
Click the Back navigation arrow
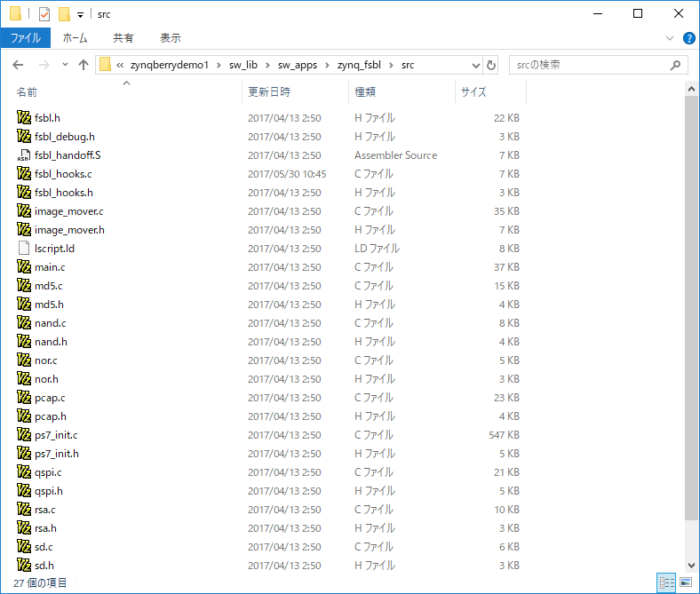point(19,65)
